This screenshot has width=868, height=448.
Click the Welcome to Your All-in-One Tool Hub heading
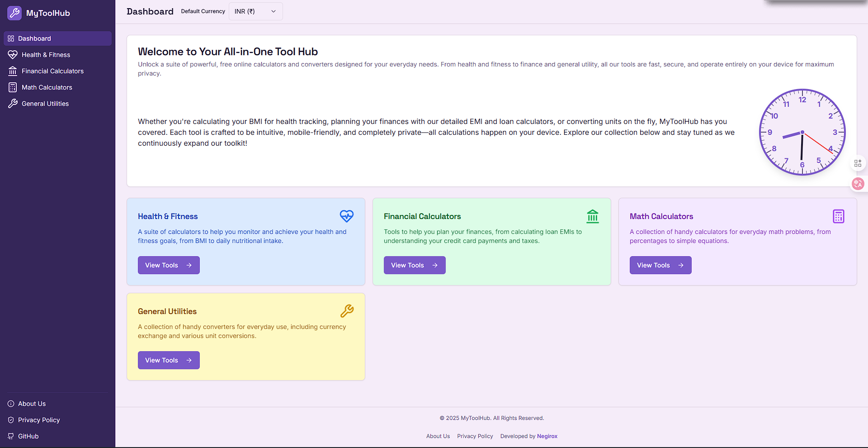coord(228,52)
